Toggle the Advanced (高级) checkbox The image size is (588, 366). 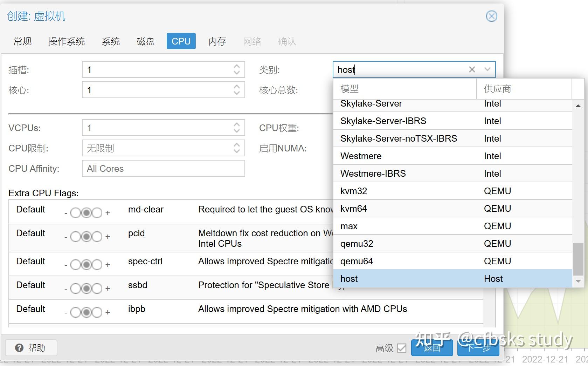click(402, 348)
